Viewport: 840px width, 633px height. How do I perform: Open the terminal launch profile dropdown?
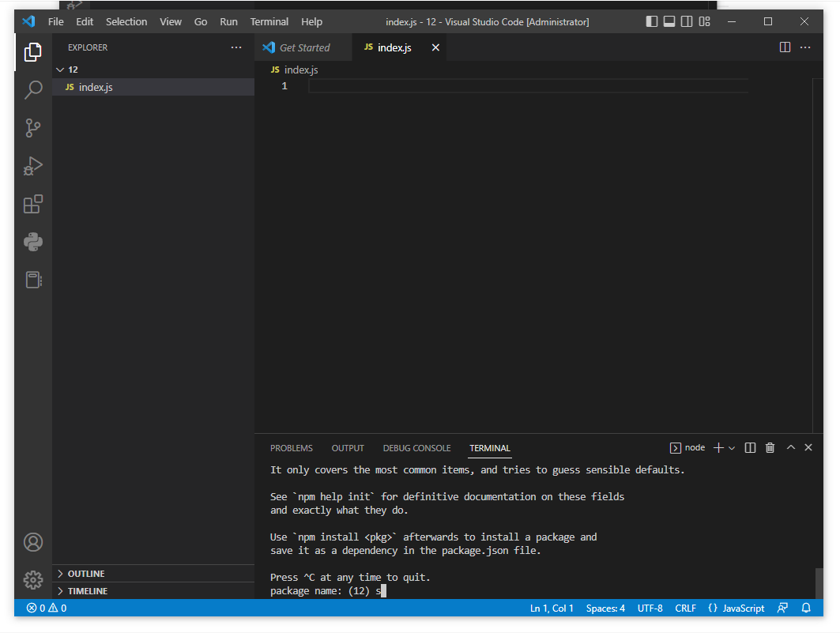pyautogui.click(x=732, y=448)
